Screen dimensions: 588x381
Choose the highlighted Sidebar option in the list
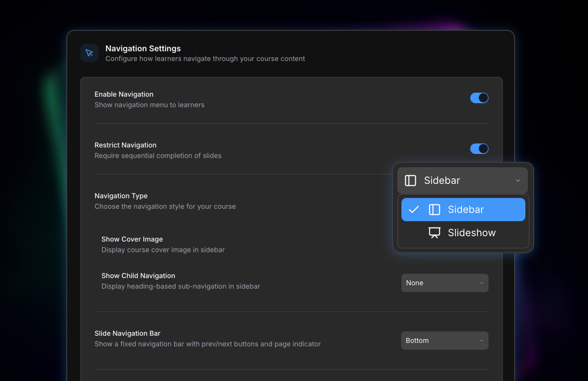[x=465, y=210]
